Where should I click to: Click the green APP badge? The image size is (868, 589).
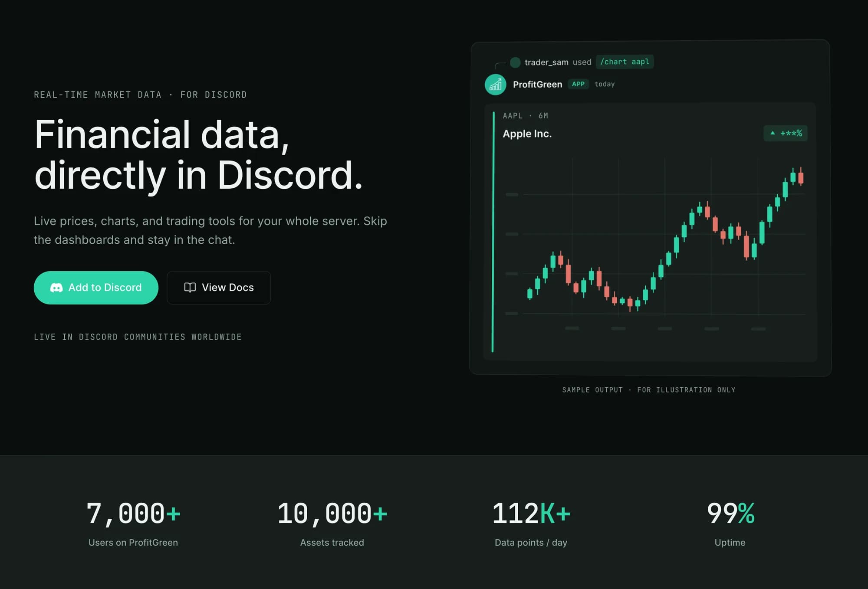[x=578, y=84]
